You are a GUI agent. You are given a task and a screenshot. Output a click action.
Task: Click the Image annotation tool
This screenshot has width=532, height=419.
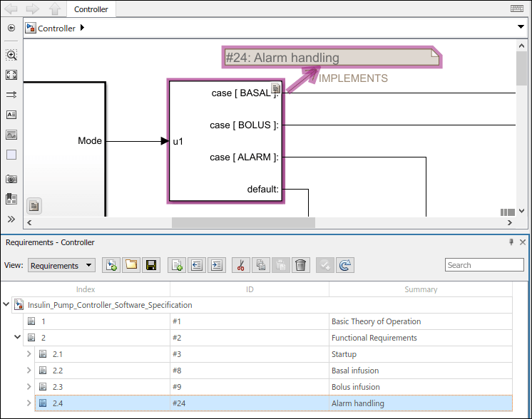tap(11, 135)
